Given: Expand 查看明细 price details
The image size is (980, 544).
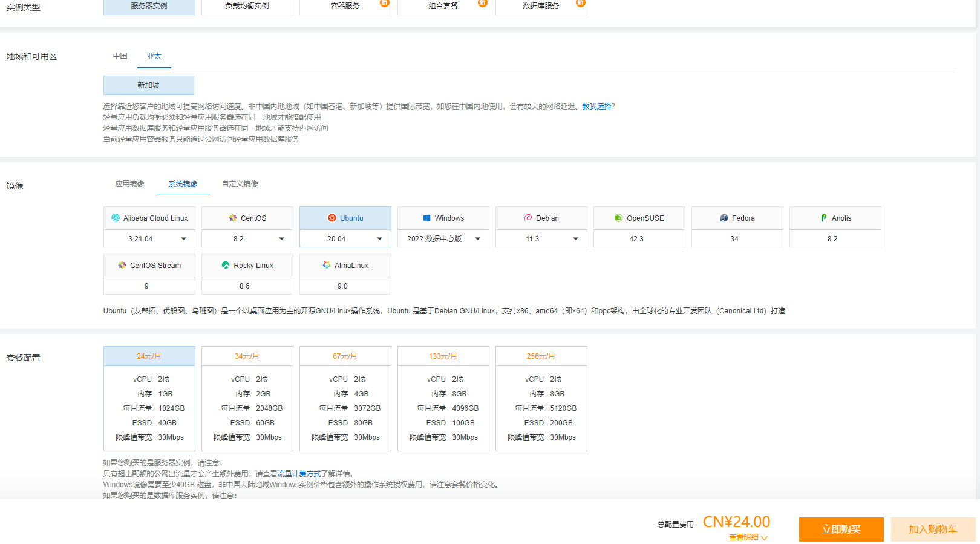Looking at the screenshot, I should 748,537.
